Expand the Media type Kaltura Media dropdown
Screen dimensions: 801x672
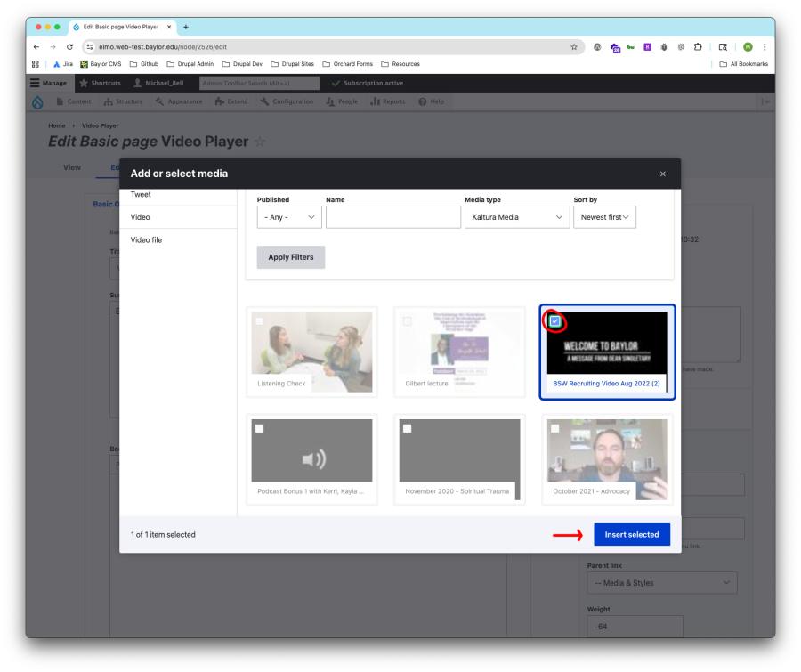tap(517, 217)
